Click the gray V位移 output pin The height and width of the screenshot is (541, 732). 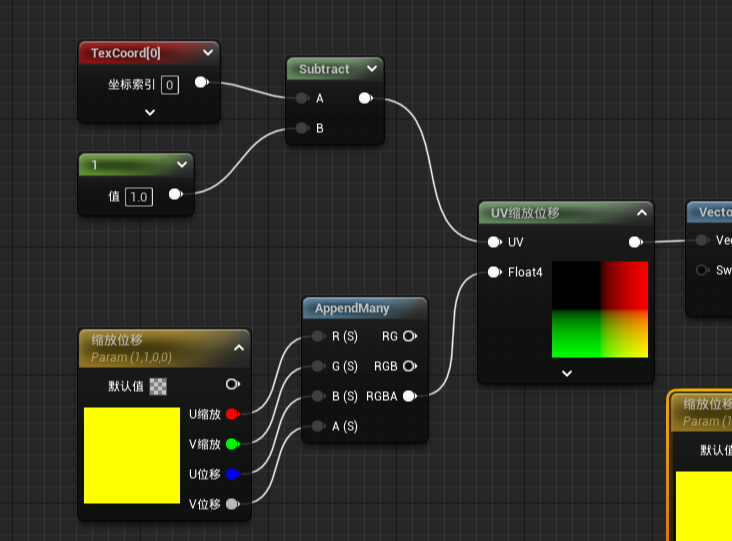click(x=232, y=504)
